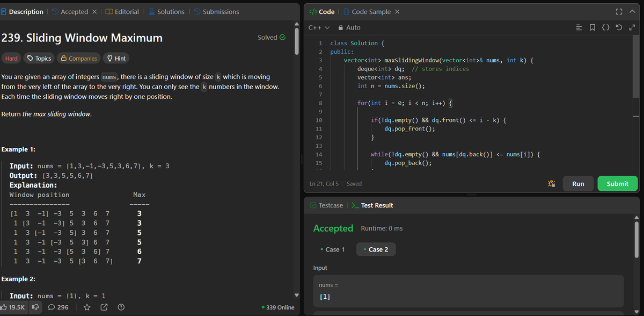Image resolution: width=644 pixels, height=316 pixels.
Task: Click the Accepted result heading
Action: coord(333,228)
